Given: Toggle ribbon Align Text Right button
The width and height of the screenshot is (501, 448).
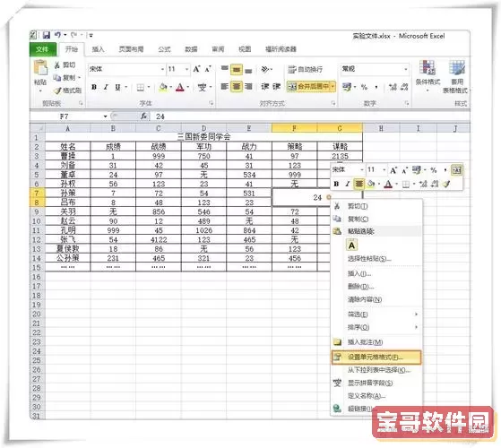Looking at the screenshot, I should click(x=248, y=87).
